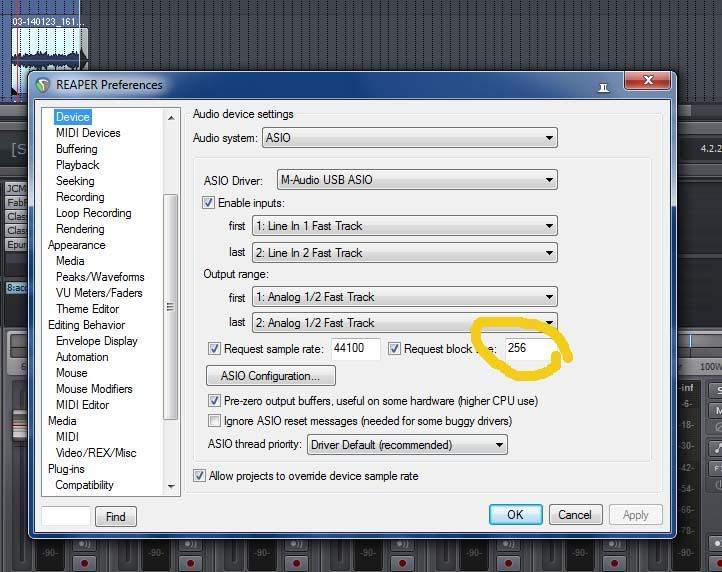The width and height of the screenshot is (722, 572).
Task: Toggle Allow projects to override sample rate
Action: pos(199,476)
